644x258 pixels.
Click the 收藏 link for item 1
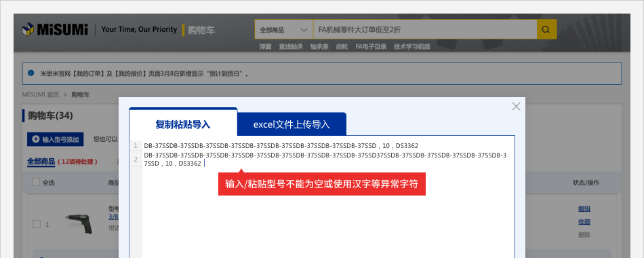coord(584,222)
